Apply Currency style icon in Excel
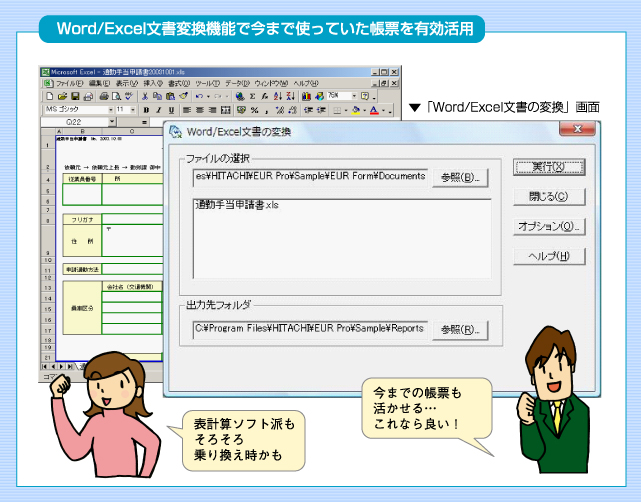641x502 pixels. (241, 110)
